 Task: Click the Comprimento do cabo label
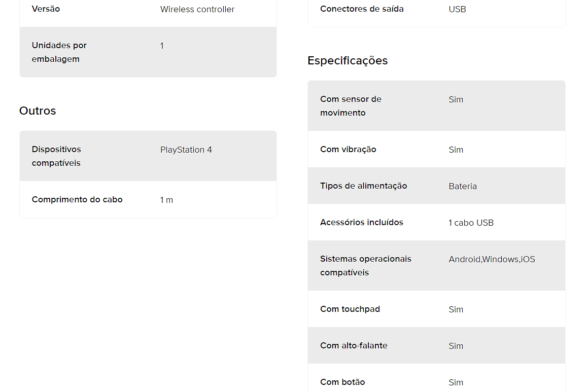coord(77,200)
